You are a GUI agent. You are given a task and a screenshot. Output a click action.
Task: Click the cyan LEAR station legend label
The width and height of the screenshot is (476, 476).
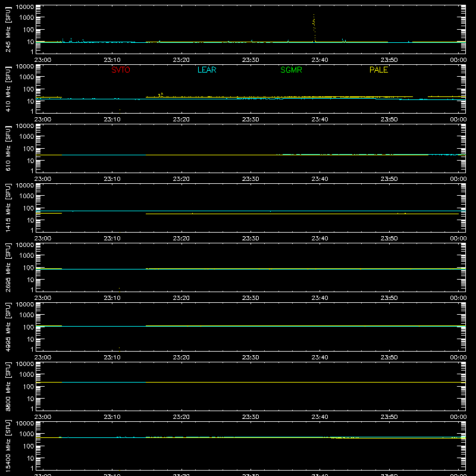(206, 70)
